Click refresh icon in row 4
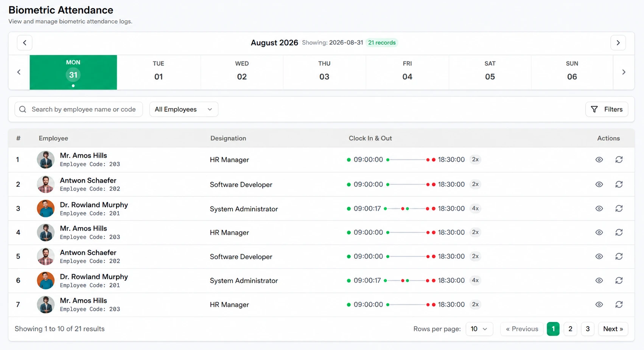 [x=619, y=232]
